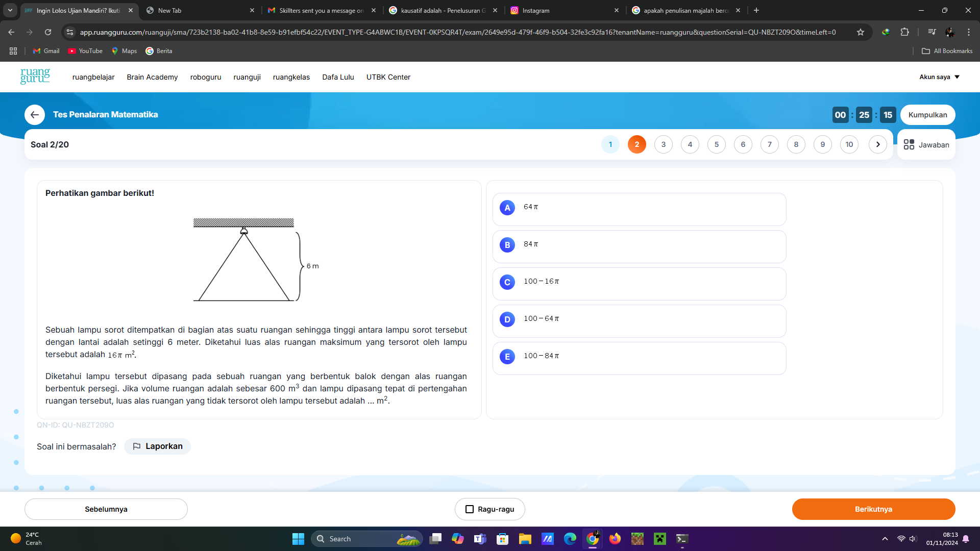This screenshot has height=551, width=980.
Task: Click the Sebelumnya button
Action: (106, 509)
